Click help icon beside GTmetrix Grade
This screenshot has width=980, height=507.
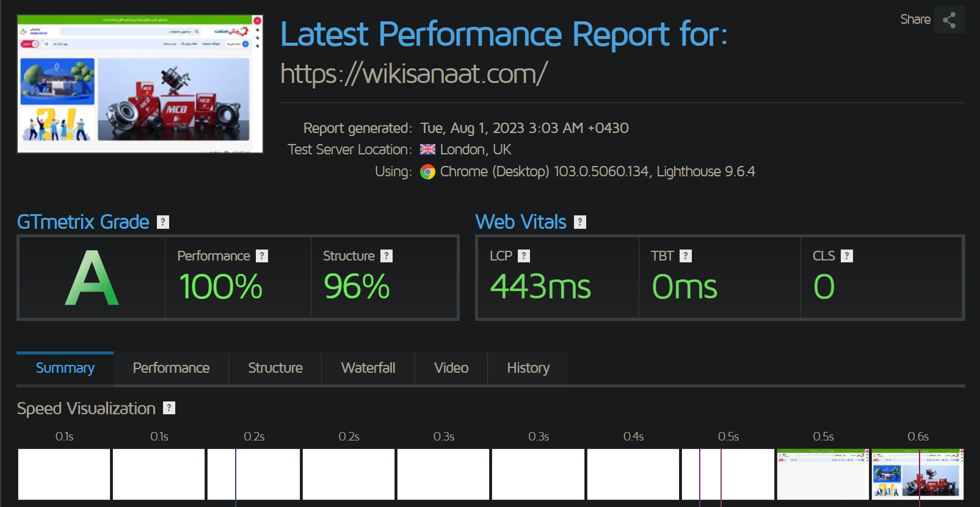click(x=163, y=222)
